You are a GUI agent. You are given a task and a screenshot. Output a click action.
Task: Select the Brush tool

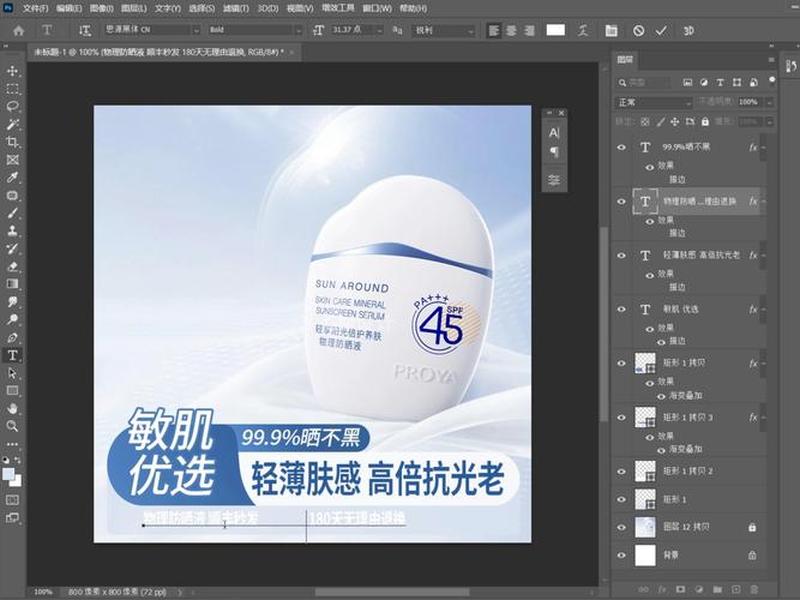12,213
